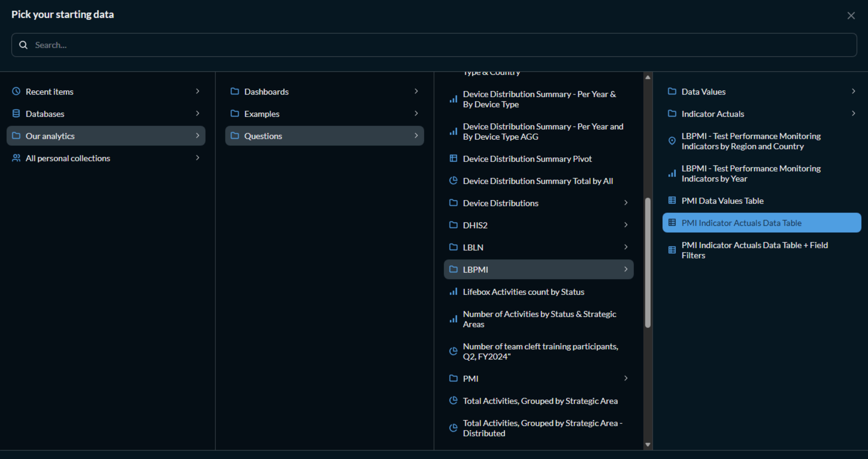Open Device Distributions folder via its chevron
Screen dimensions: 868x459
(x=626, y=203)
